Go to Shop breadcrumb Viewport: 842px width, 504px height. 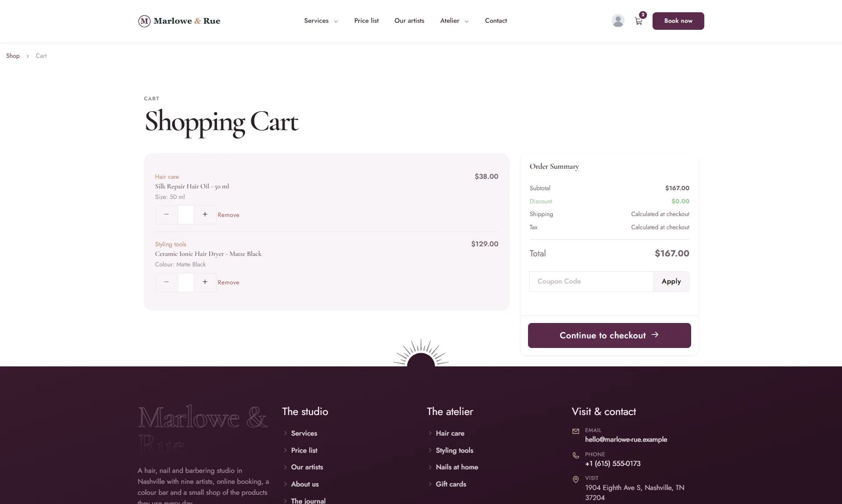pos(13,56)
